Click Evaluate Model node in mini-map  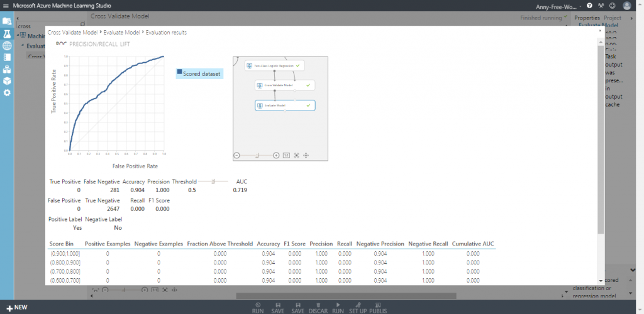coord(285,106)
